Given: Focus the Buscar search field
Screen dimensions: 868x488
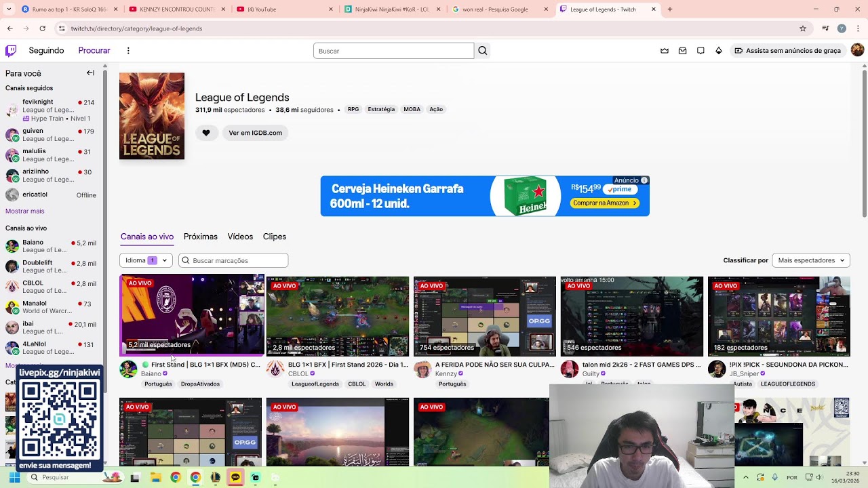Looking at the screenshot, I should [x=393, y=51].
